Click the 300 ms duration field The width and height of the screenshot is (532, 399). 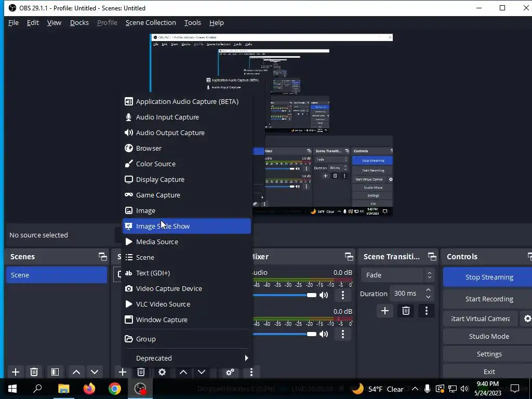pos(407,294)
